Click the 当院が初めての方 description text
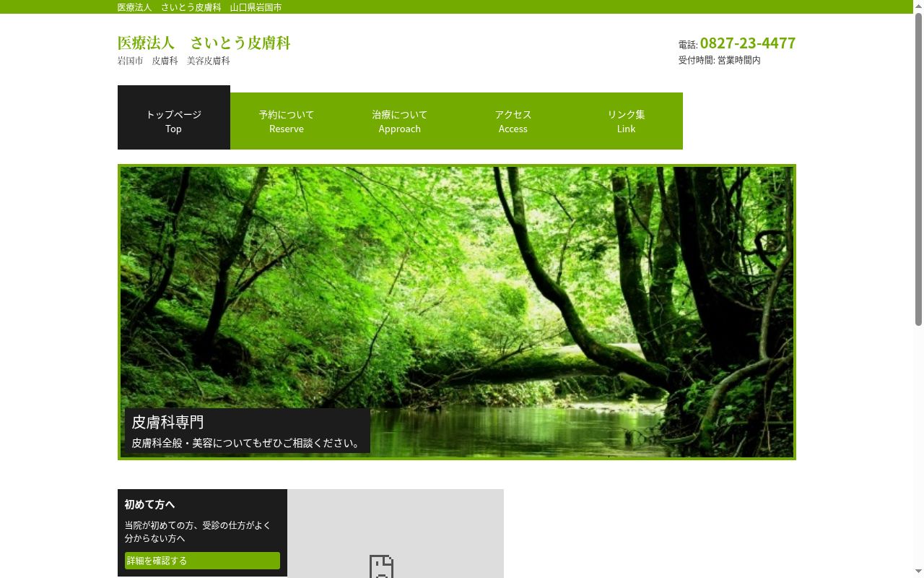 point(198,532)
